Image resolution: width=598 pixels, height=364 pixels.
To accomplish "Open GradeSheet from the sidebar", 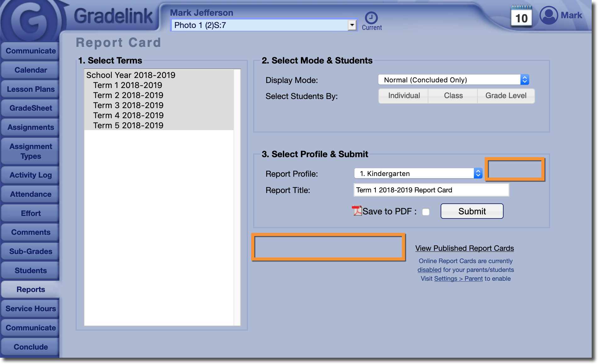I will click(31, 108).
